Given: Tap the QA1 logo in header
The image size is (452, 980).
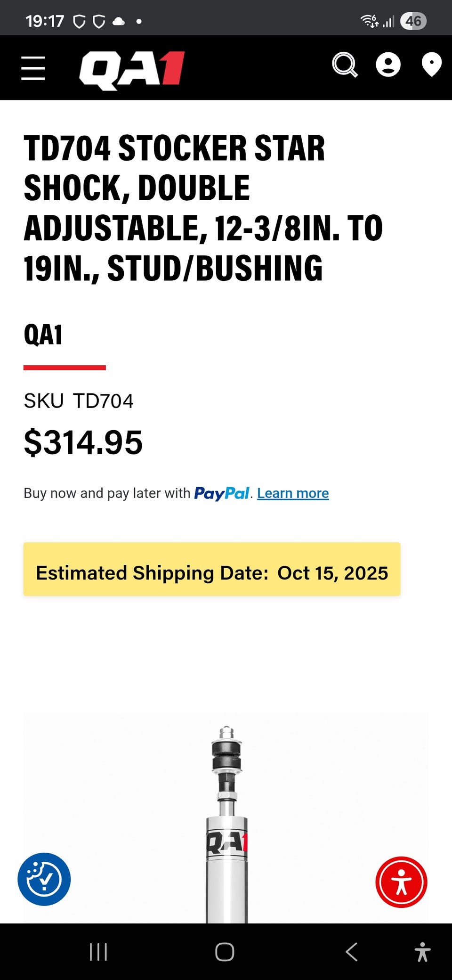Looking at the screenshot, I should [132, 70].
